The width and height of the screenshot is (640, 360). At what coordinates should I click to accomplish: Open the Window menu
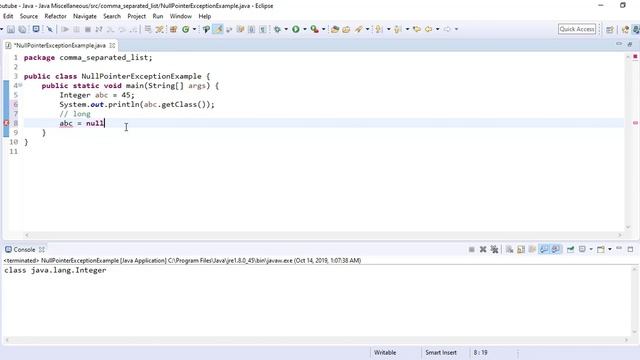click(180, 16)
